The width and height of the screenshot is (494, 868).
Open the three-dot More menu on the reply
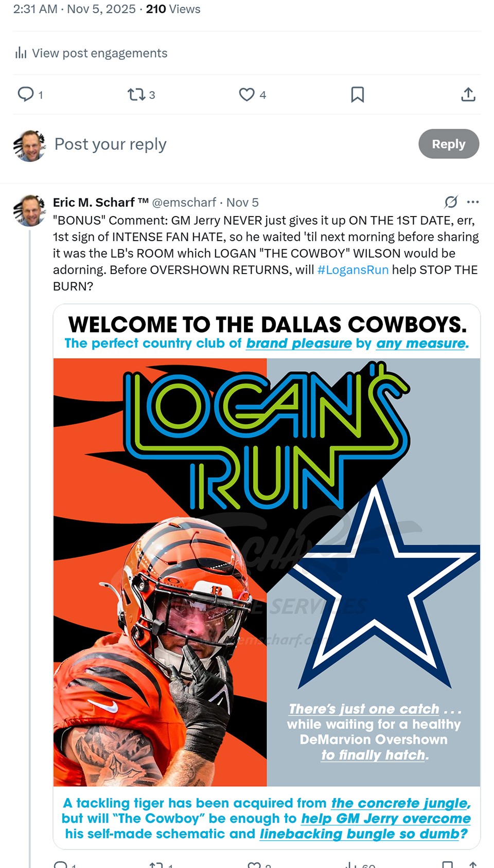473,202
